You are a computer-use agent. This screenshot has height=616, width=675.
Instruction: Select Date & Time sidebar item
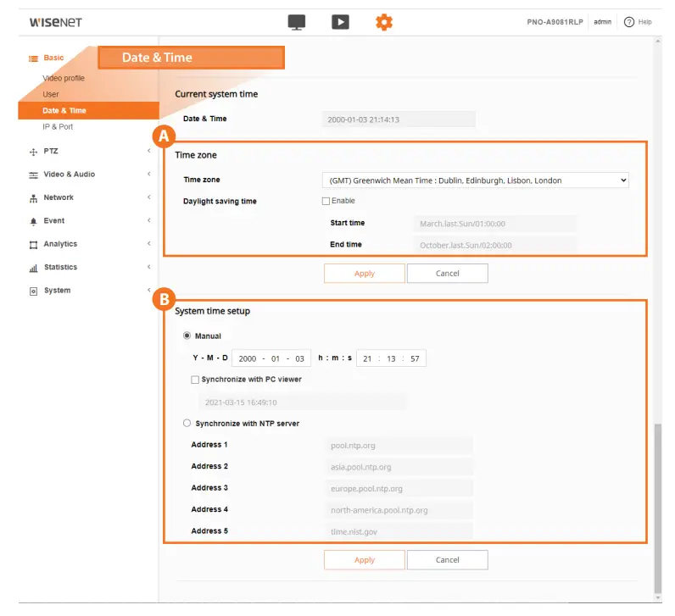[89, 110]
